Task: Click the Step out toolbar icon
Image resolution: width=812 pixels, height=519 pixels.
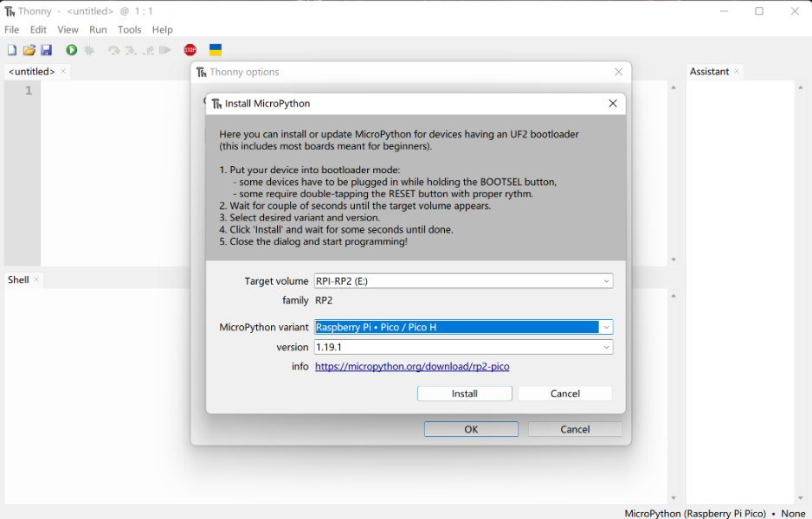Action: coord(148,50)
